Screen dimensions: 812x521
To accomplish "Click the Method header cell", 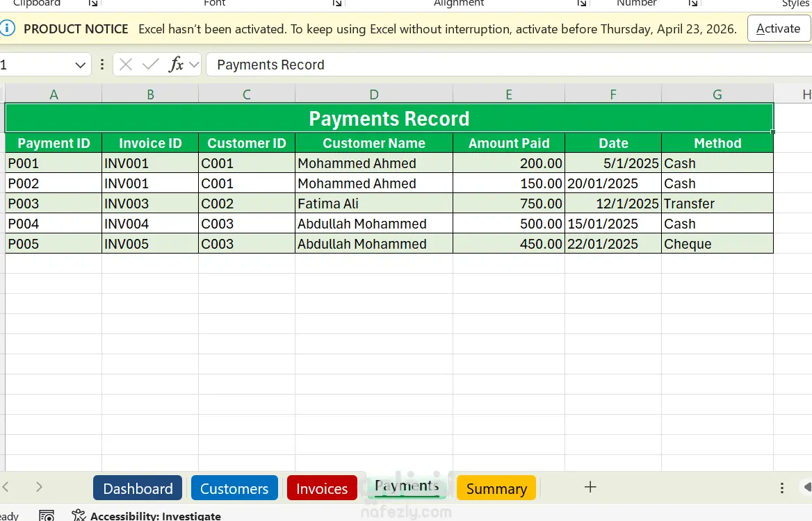I will 717,143.
